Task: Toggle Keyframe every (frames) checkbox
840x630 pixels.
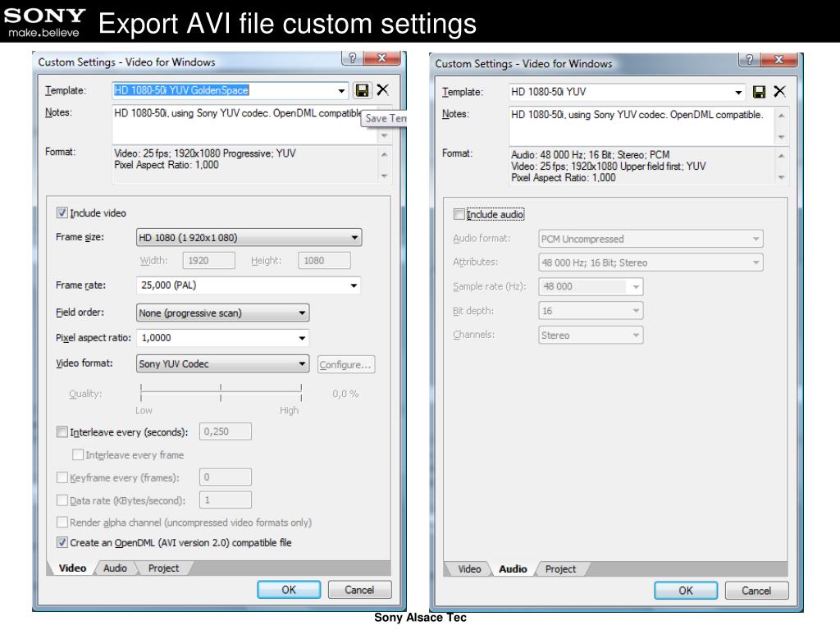Action: (x=62, y=477)
